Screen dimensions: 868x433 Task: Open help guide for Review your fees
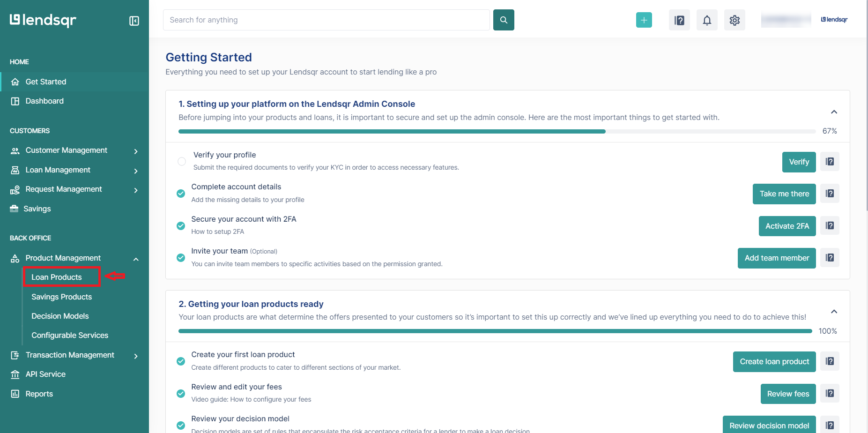830,394
